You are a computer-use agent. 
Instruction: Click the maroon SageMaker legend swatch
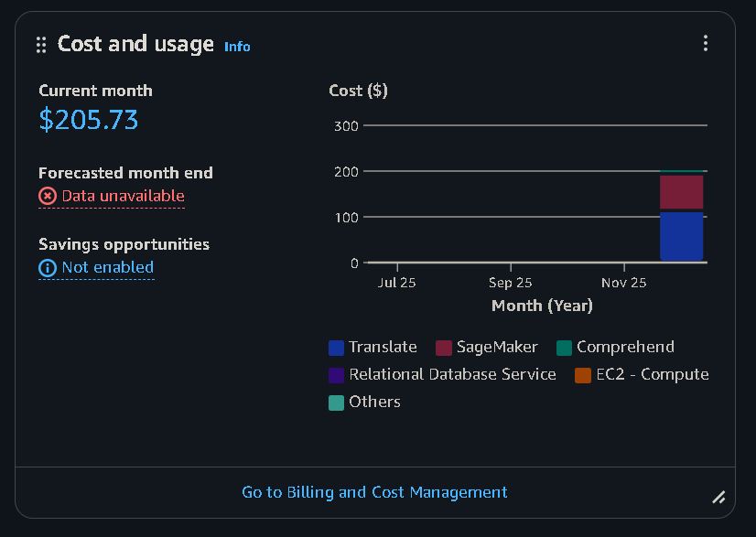tap(444, 348)
